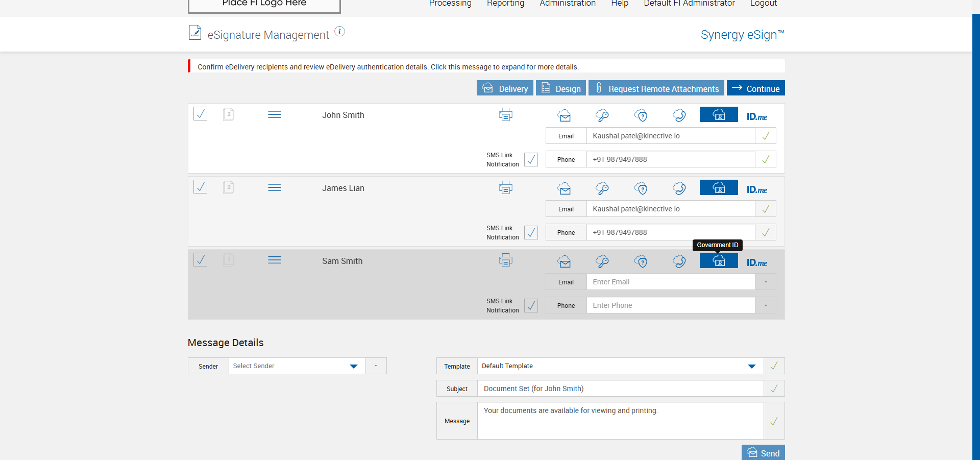Select password key icon for Sam Smith
Viewport: 980px width, 460px height.
602,261
